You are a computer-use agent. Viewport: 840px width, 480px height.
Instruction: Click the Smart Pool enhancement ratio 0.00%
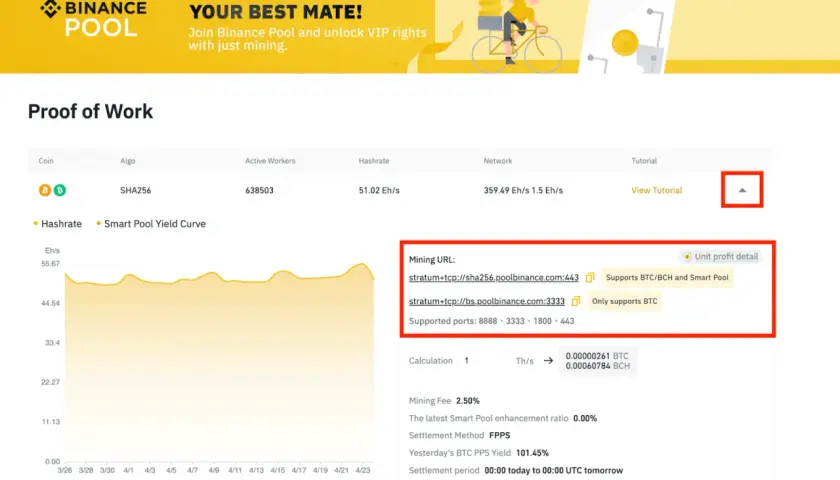pyautogui.click(x=585, y=418)
